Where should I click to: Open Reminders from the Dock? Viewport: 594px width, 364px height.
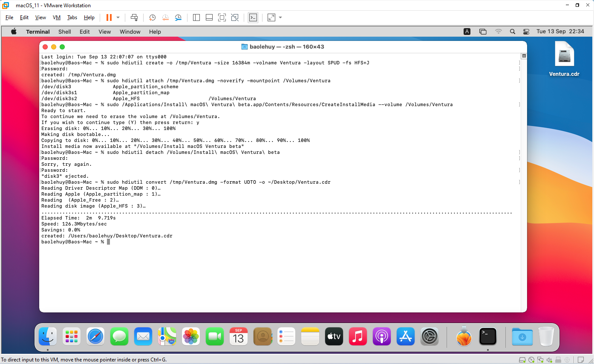(x=286, y=337)
